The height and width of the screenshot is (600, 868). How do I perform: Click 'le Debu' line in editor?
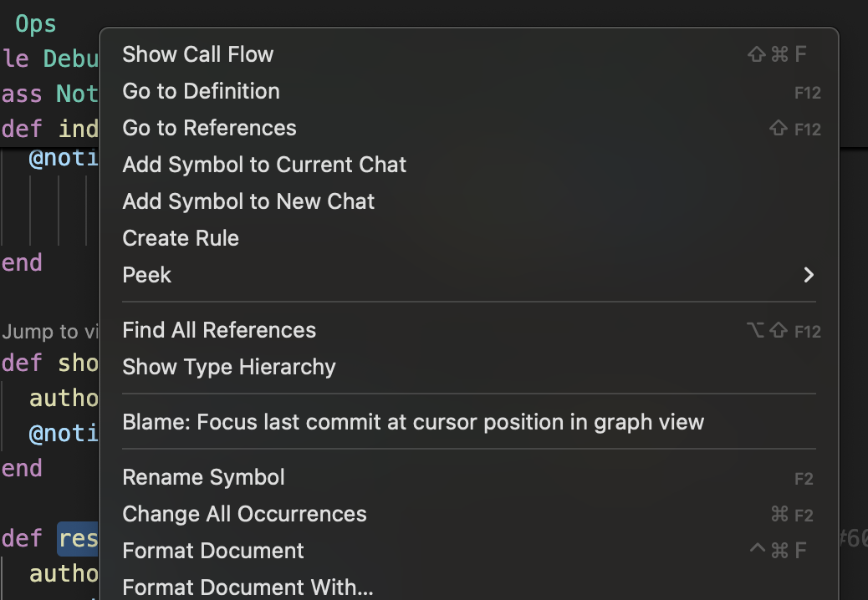(51, 58)
